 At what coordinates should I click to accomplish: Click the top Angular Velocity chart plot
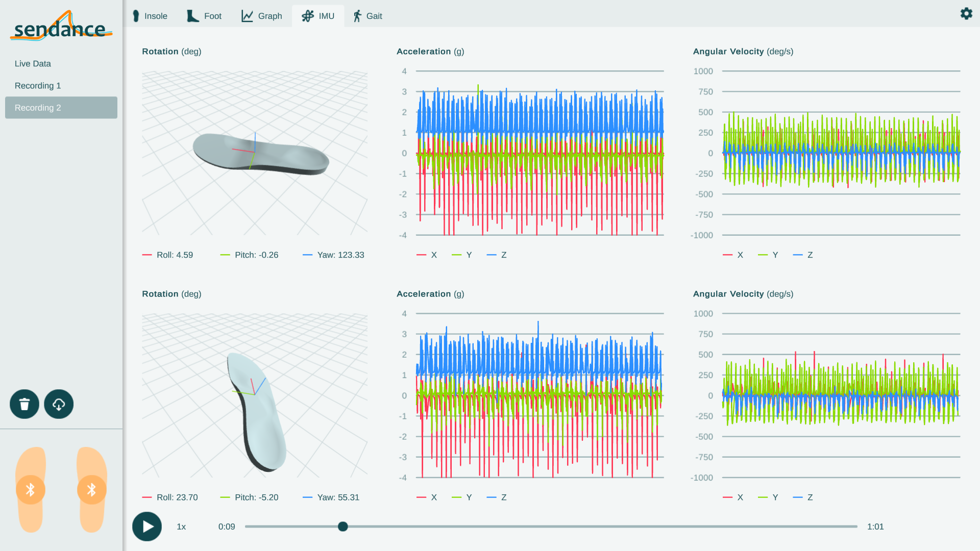click(x=841, y=153)
